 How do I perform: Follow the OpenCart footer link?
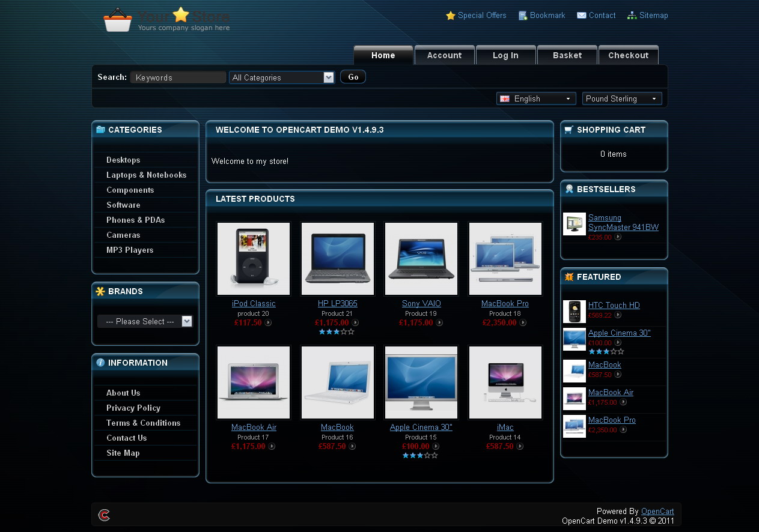[657, 512]
